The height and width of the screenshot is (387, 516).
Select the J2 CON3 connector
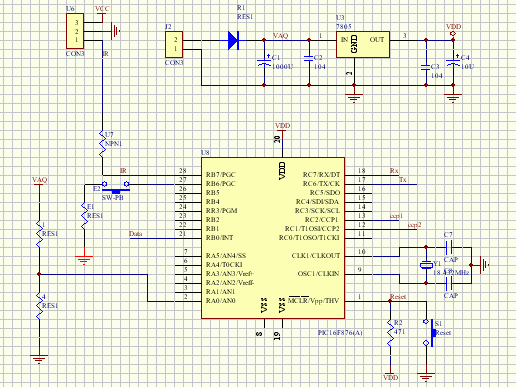pos(174,44)
